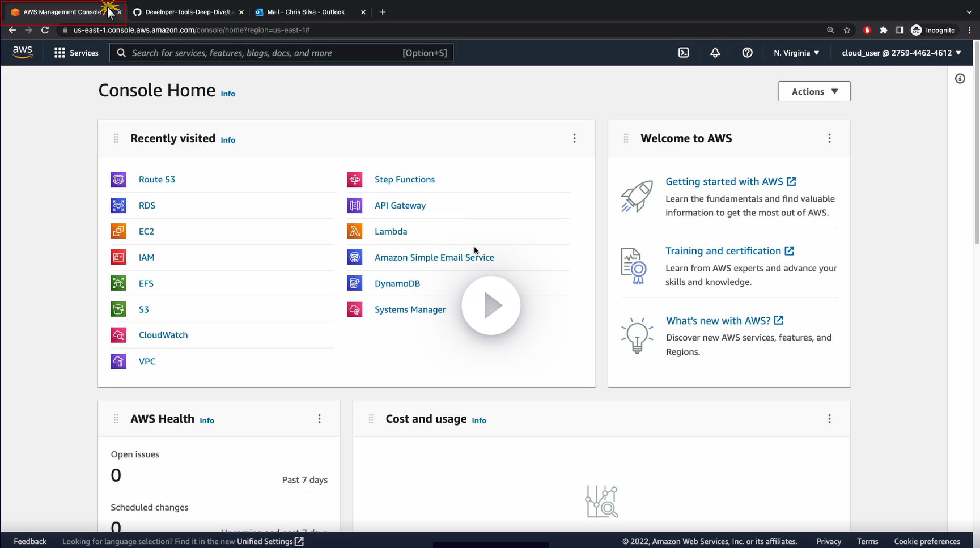Open the Lambda service link

391,231
